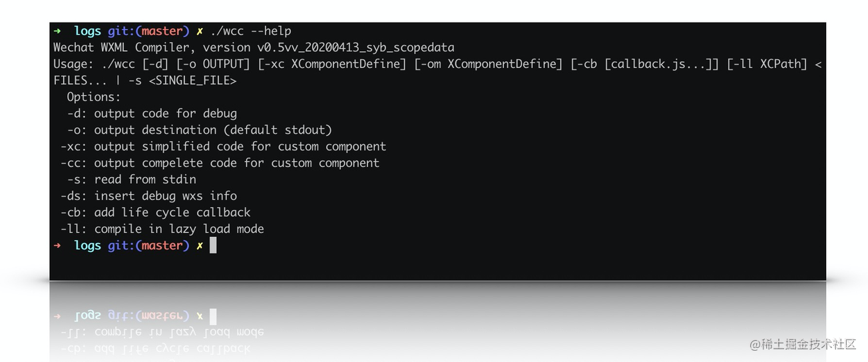868x362 pixels.
Task: Click the green prompt arrow
Action: coord(58,31)
